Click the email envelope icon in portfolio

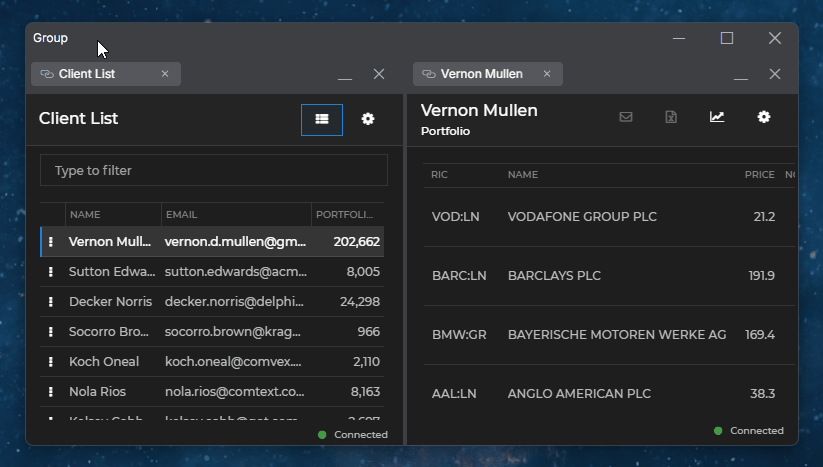pos(626,116)
